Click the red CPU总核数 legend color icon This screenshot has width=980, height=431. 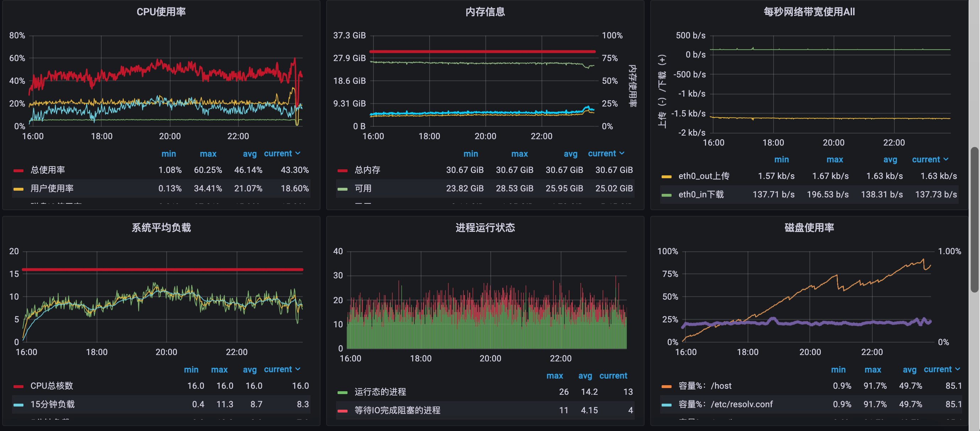click(x=18, y=387)
